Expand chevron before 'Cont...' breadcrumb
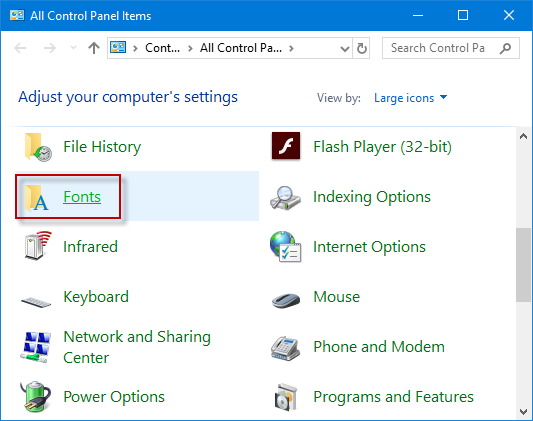533x421 pixels. (x=135, y=49)
